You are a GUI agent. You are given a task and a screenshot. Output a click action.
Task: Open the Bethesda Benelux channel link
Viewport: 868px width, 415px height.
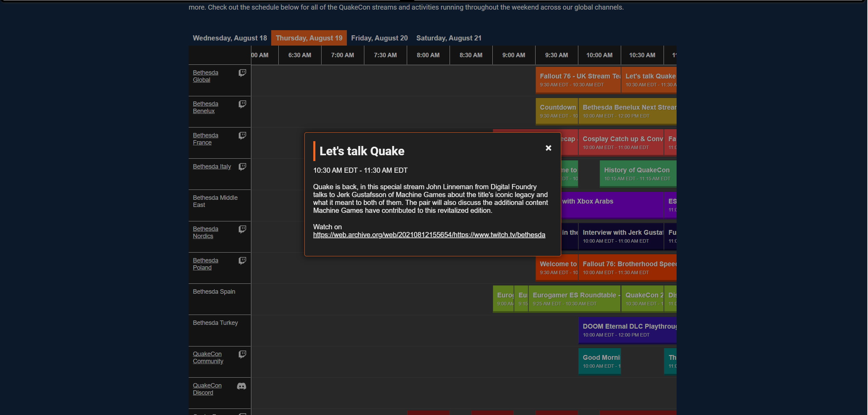pyautogui.click(x=205, y=107)
